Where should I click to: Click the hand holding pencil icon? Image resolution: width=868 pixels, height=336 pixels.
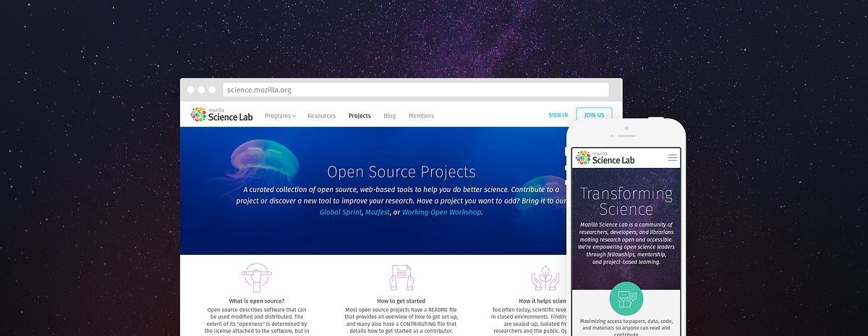click(x=256, y=277)
